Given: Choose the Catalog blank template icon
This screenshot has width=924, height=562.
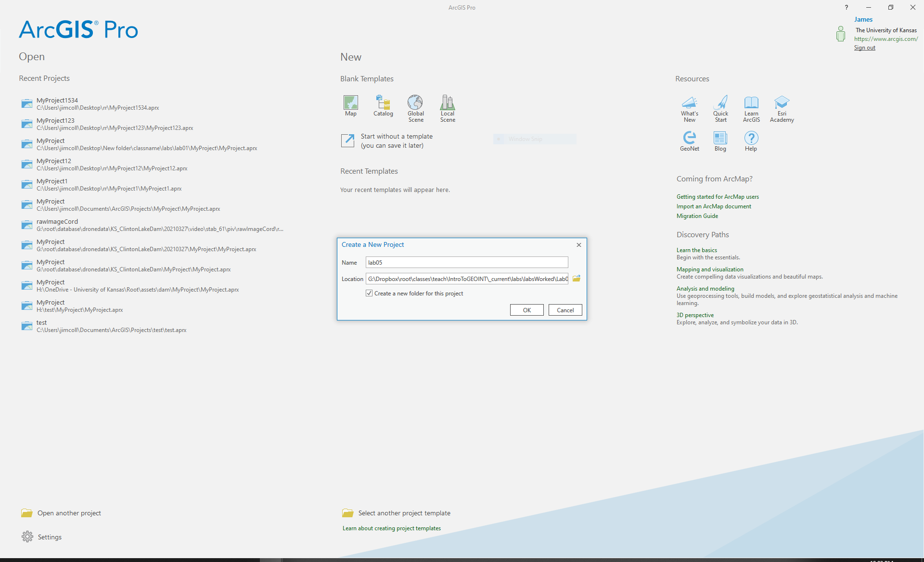Looking at the screenshot, I should click(x=383, y=102).
